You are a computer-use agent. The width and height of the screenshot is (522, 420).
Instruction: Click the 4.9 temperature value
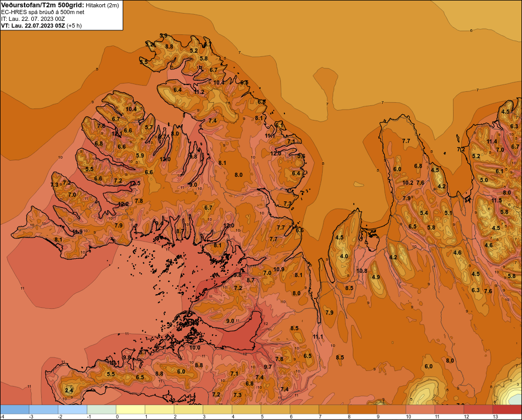(x=376, y=277)
